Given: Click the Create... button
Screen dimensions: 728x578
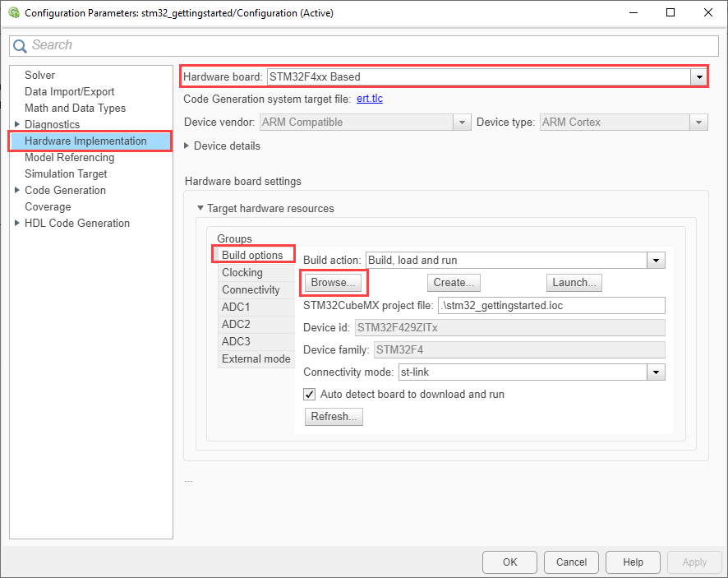Looking at the screenshot, I should point(454,283).
